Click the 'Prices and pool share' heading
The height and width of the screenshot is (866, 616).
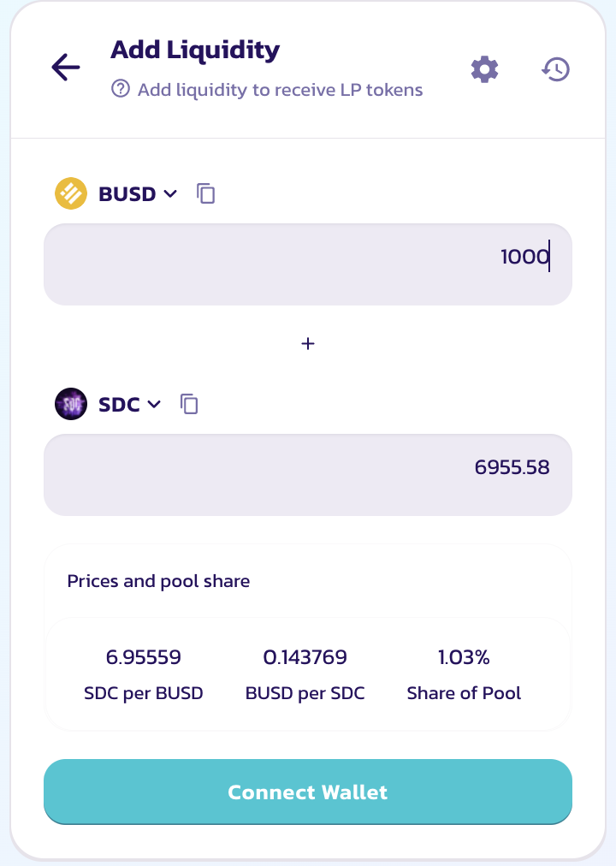coord(158,582)
